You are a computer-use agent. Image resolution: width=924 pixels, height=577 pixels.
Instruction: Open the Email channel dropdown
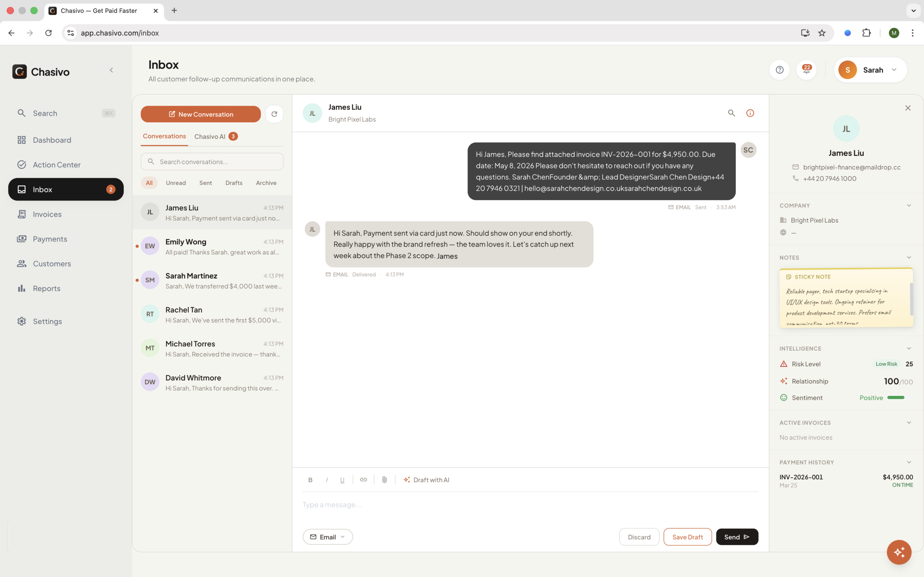click(328, 537)
